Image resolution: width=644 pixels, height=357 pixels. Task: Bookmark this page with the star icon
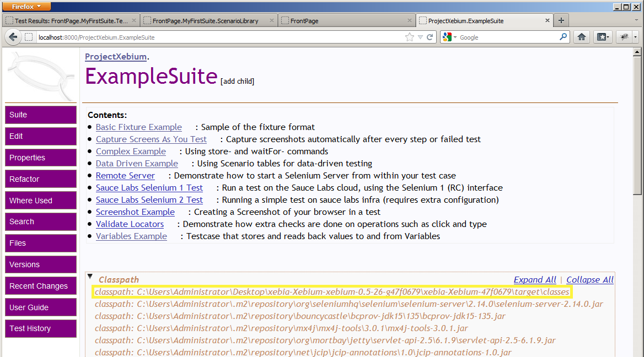(x=410, y=37)
